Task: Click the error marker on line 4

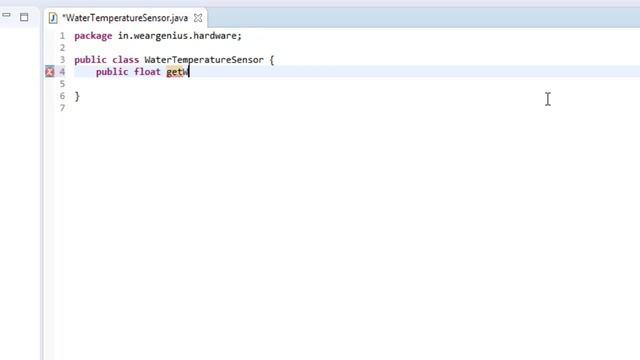Action: pyautogui.click(x=50, y=72)
